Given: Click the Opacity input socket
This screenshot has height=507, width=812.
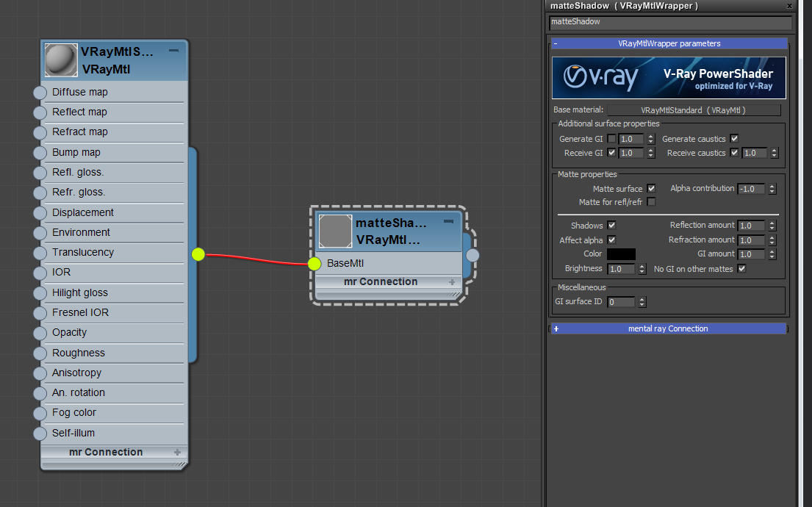Looking at the screenshot, I should [40, 333].
